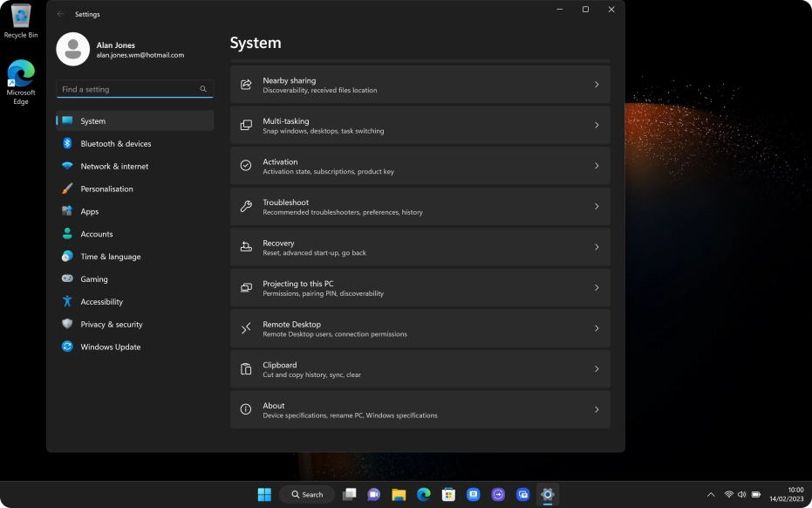Open the Multi-tasking settings page

point(419,126)
